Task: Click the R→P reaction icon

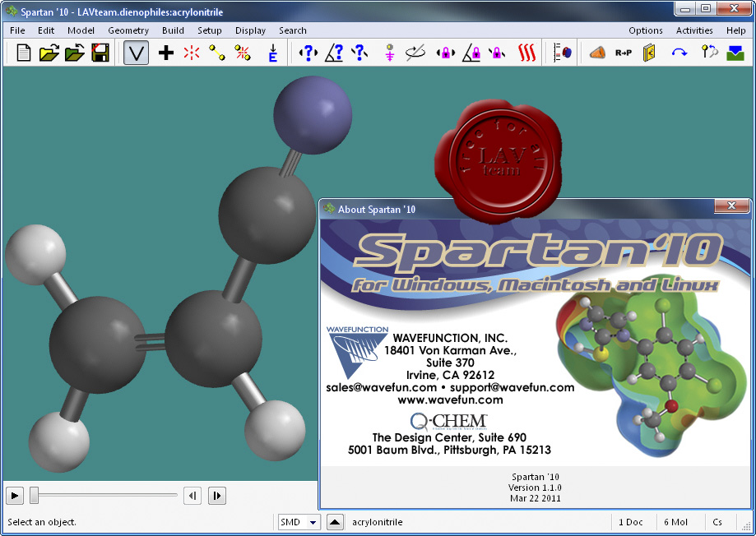Action: pos(624,53)
